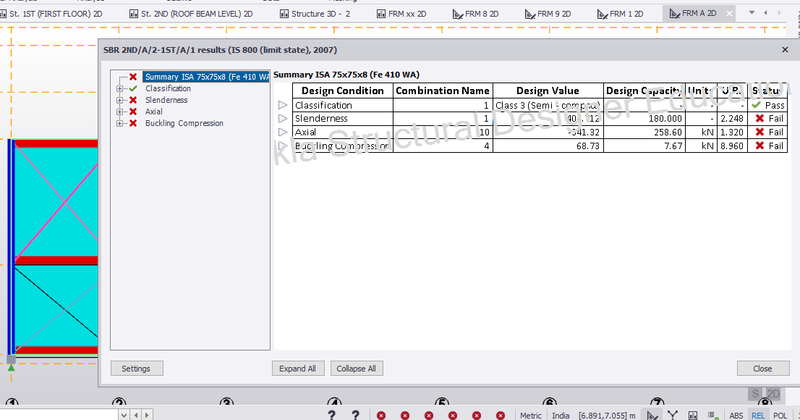Expand the Axial table row triangle
The width and height of the screenshot is (800, 420).
283,132
